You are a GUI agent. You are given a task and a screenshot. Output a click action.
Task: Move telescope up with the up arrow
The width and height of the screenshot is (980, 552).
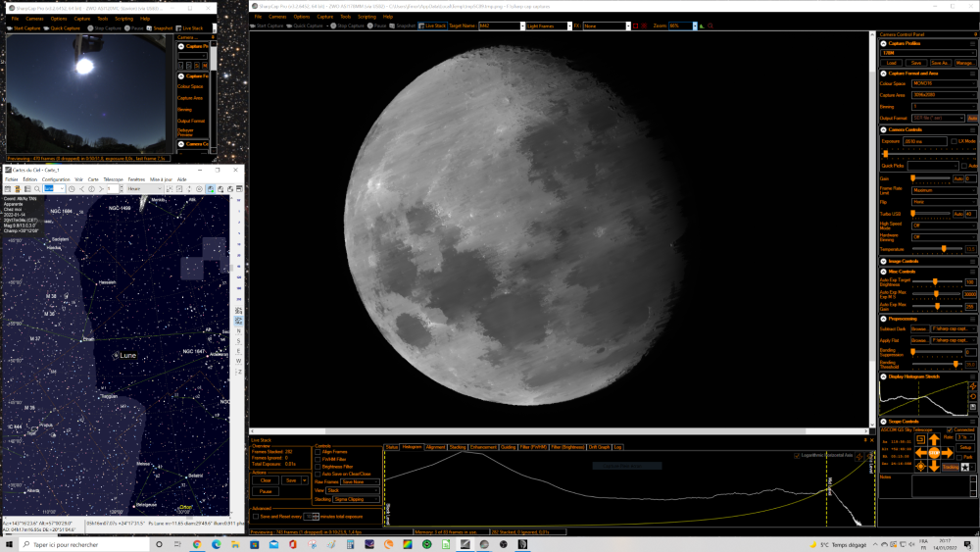point(934,439)
